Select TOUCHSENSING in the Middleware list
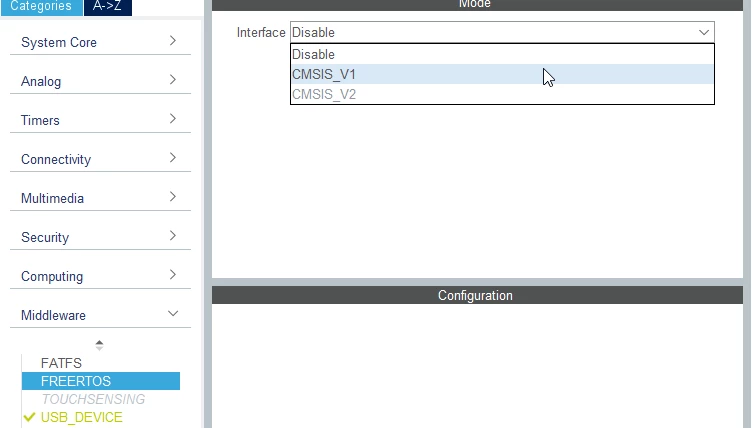Screen dimensions: 752x428 click(101, 399)
